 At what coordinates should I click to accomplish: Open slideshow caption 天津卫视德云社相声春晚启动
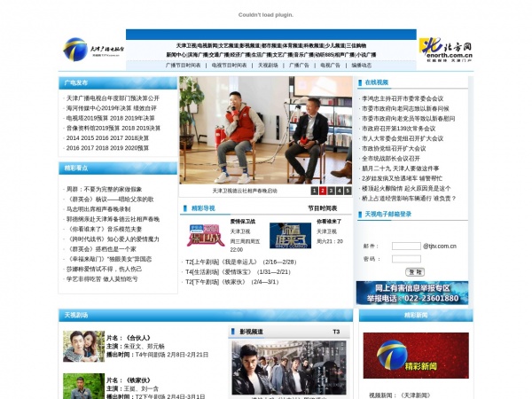[245, 191]
